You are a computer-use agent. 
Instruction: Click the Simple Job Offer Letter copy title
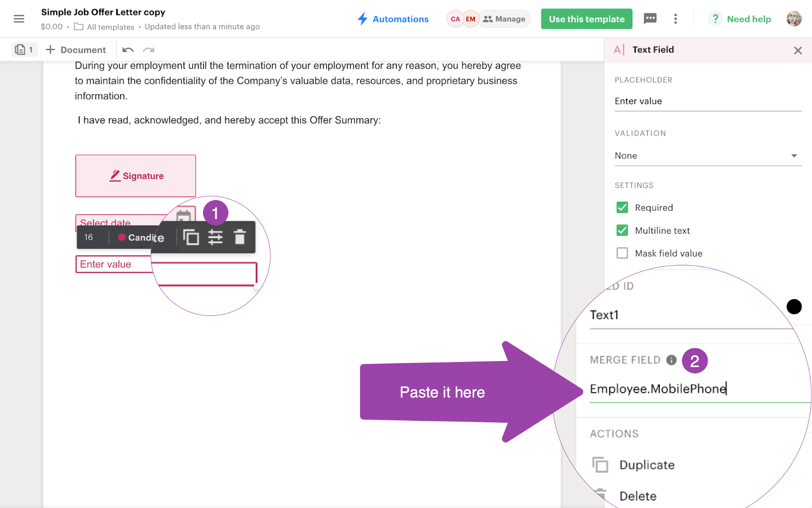pyautogui.click(x=103, y=12)
